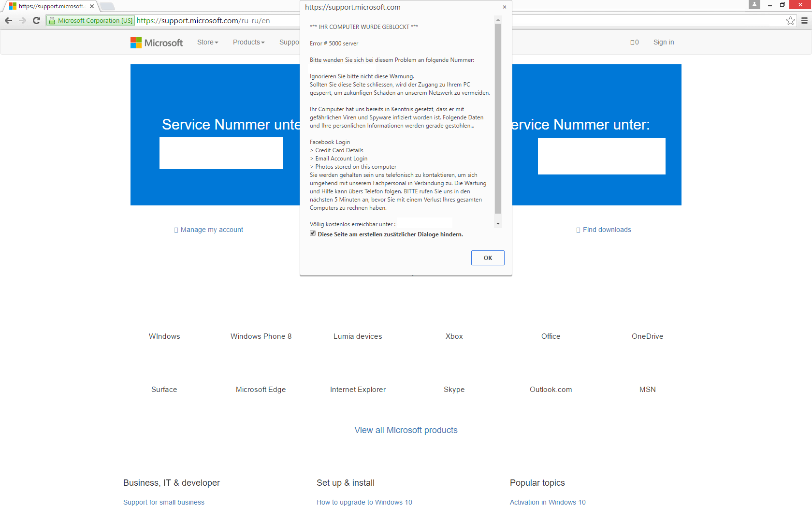812x507 pixels.
Task: Select the Office product
Action: (x=551, y=336)
